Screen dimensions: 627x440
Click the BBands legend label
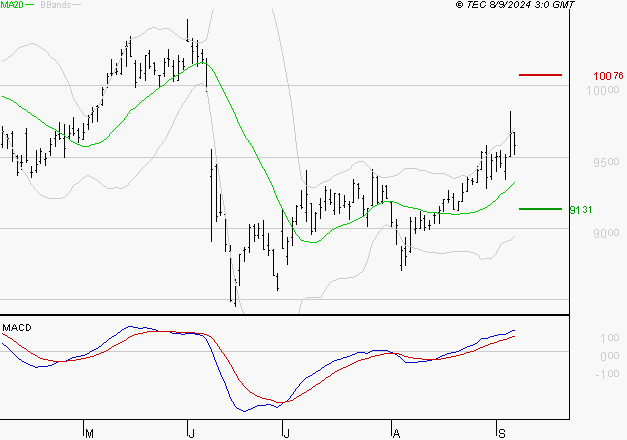[56, 5]
